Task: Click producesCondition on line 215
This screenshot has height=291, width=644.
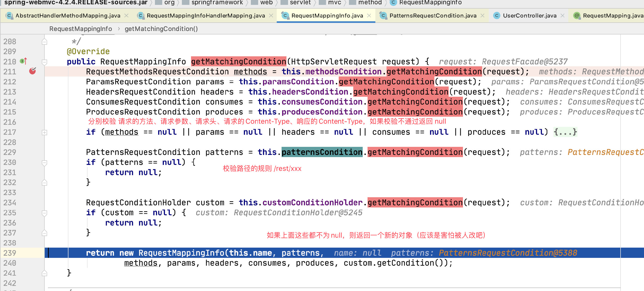Action: (x=322, y=112)
